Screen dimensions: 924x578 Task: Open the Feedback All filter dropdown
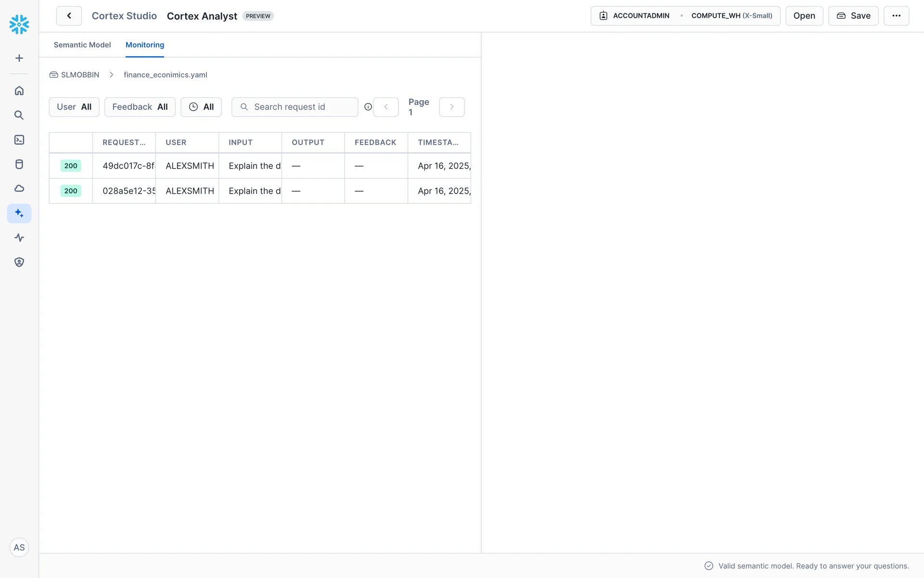140,107
